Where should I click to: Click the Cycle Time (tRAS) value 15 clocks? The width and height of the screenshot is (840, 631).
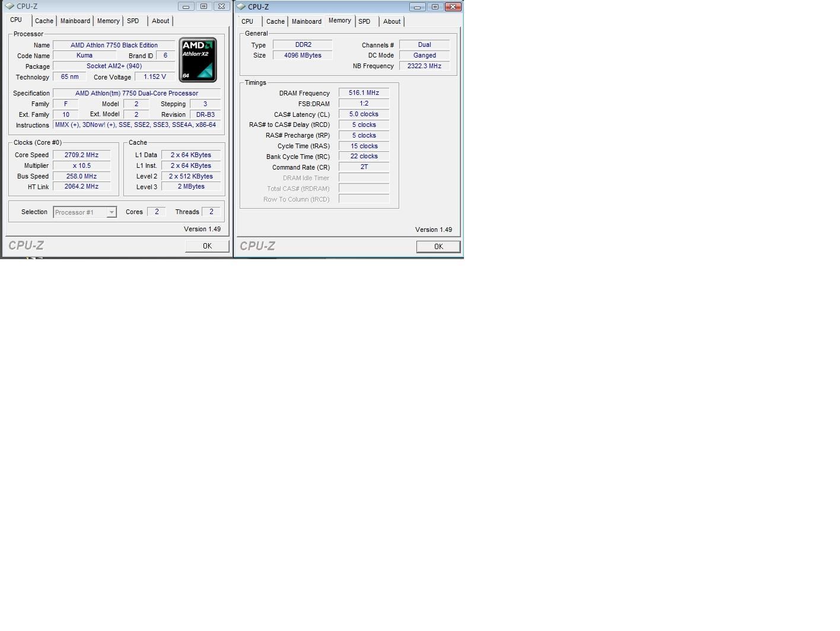tap(364, 146)
